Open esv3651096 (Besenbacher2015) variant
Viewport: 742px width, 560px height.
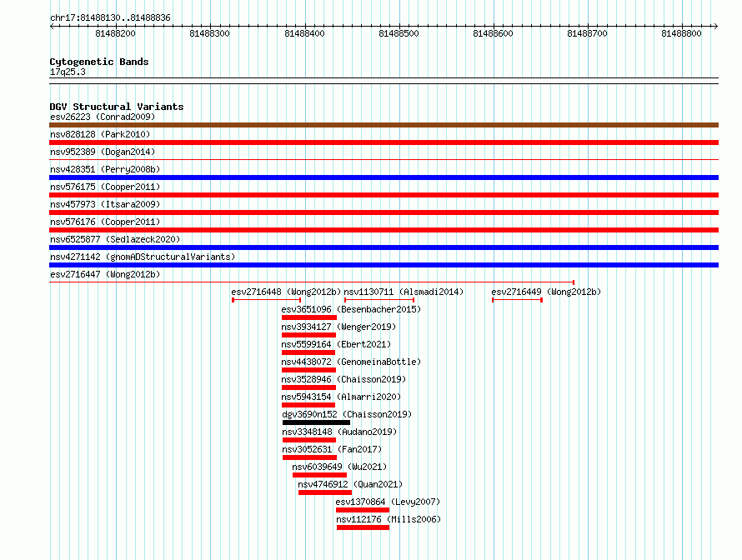351,309
